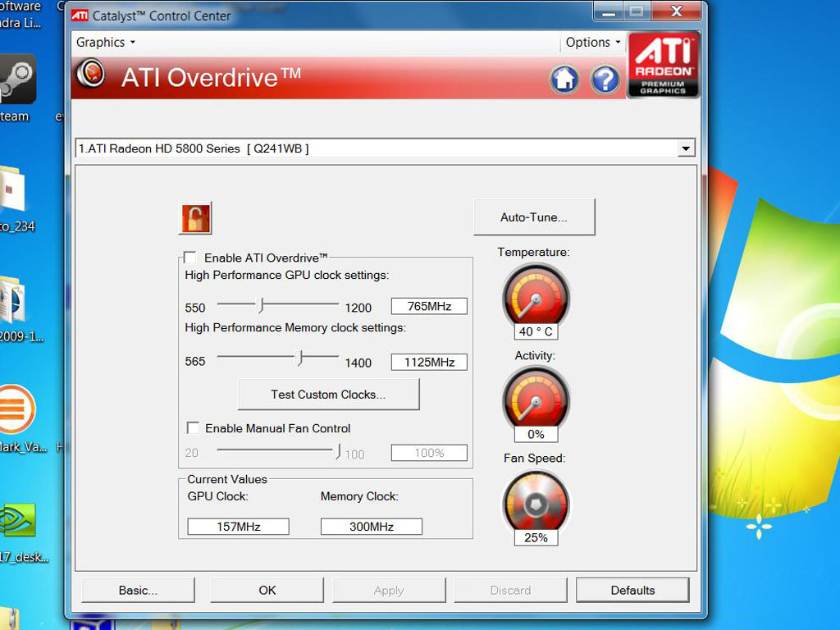This screenshot has height=630, width=840.
Task: Click the 25% fan speed reading
Action: 536,538
